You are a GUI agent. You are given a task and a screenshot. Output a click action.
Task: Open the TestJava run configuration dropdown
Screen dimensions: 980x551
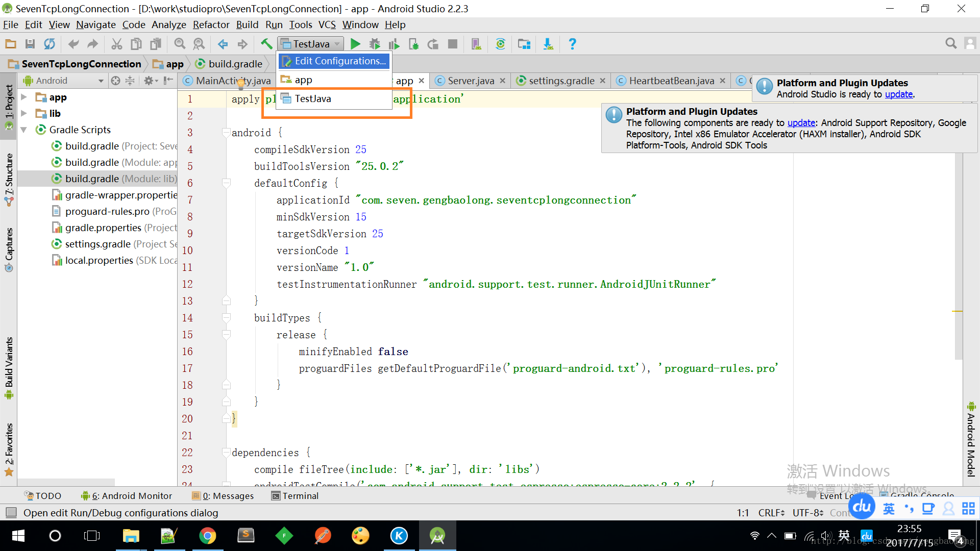310,44
